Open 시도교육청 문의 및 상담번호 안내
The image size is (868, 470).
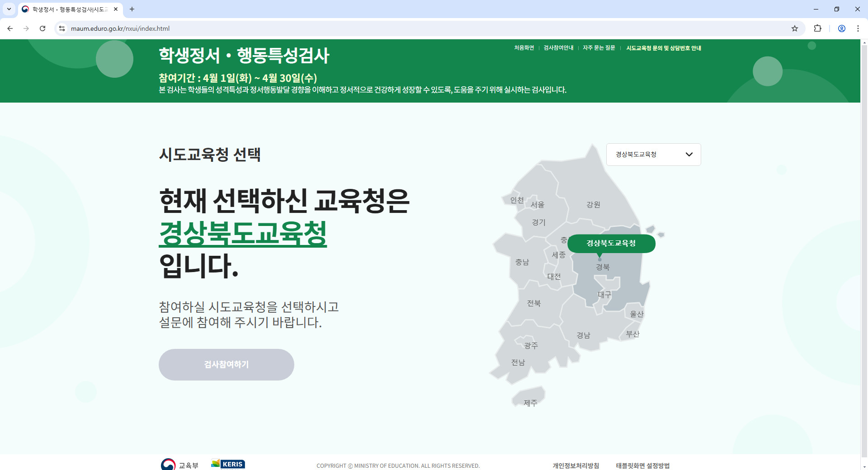664,48
